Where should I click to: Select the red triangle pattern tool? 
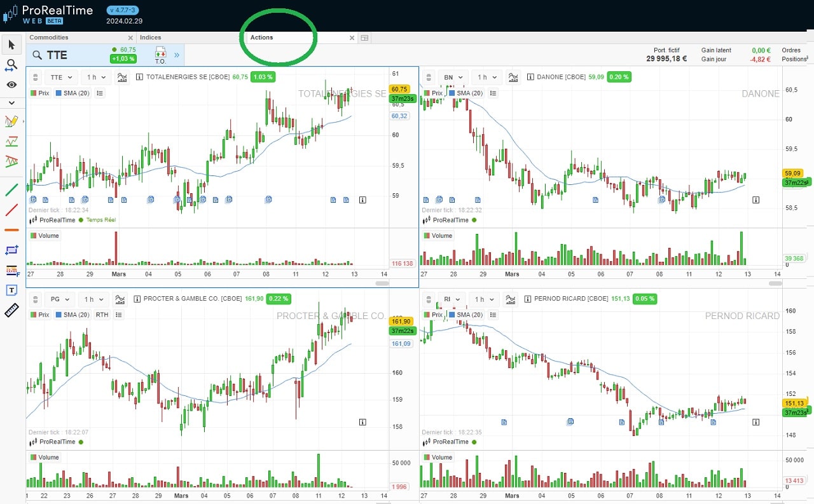11,161
